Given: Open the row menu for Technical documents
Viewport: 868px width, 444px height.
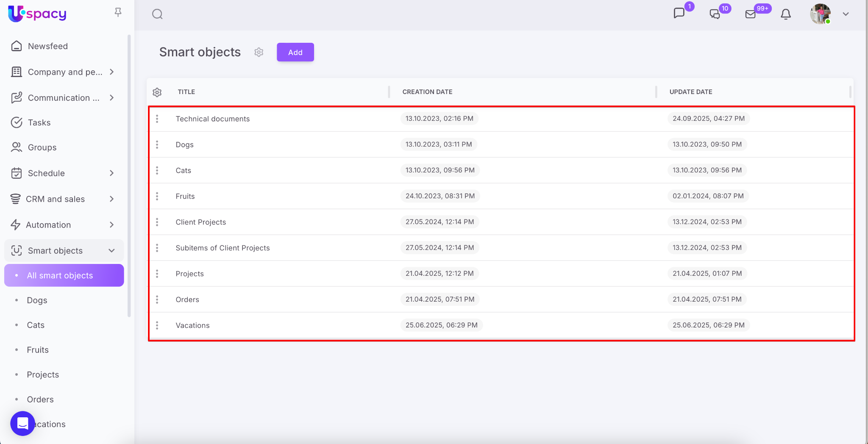Looking at the screenshot, I should click(x=157, y=119).
